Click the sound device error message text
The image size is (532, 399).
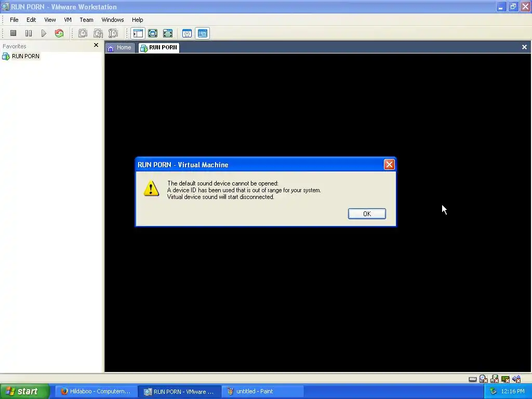244,190
